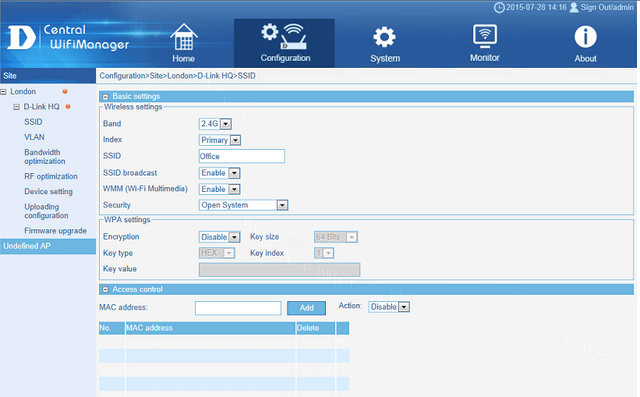Click the MAC address input field
This screenshot has height=397, width=640.
[238, 308]
